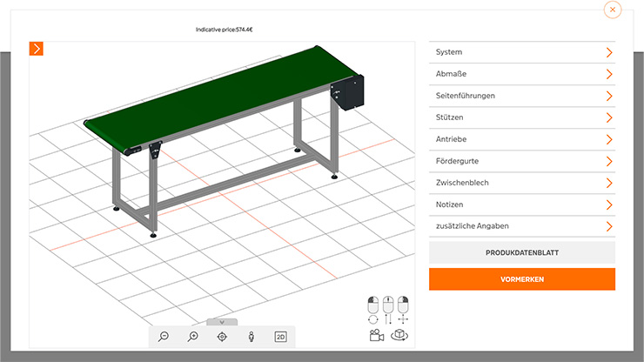Click the rotating cube 3D view icon
Screen dimensions: 644x362
(x=399, y=335)
